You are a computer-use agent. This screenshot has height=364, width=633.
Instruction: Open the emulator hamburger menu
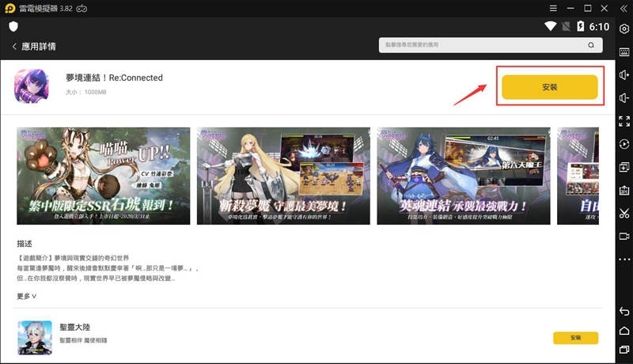pos(553,8)
